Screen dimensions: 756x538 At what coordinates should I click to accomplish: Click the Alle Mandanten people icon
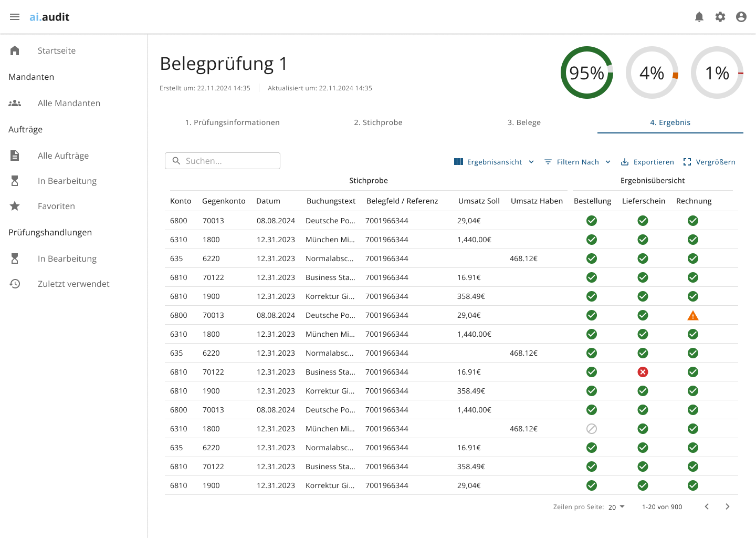point(15,103)
